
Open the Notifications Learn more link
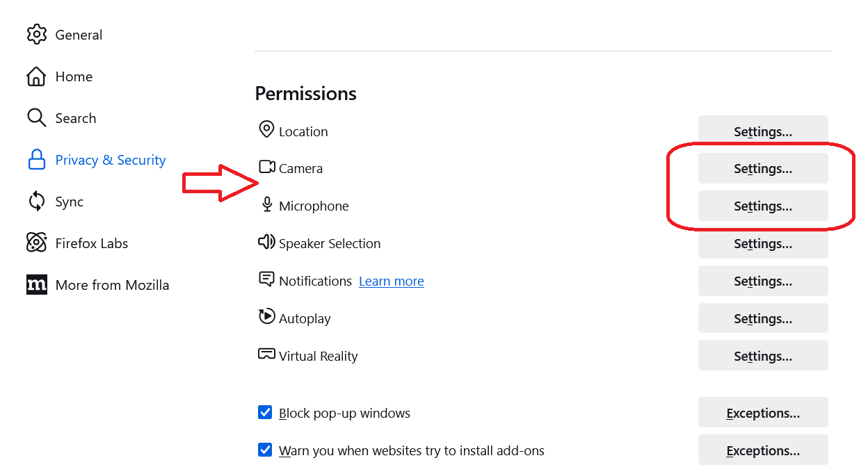coord(391,281)
